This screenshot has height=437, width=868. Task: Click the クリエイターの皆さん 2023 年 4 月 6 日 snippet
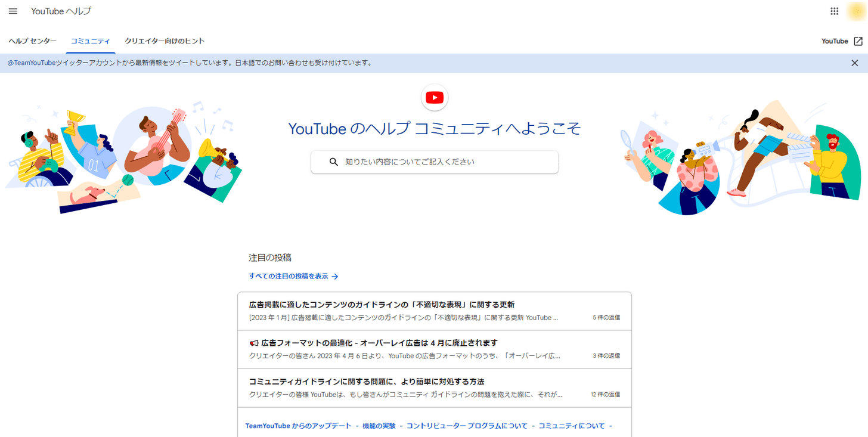click(x=405, y=356)
